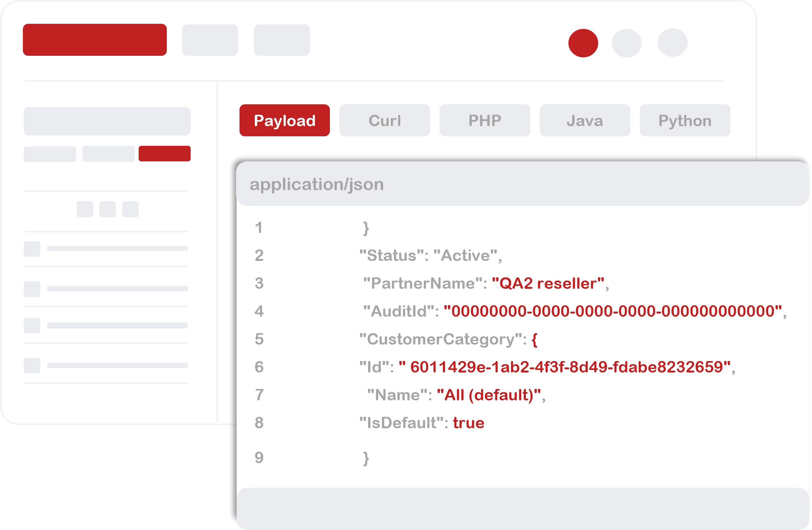Switch to the Curl tab

(384, 120)
